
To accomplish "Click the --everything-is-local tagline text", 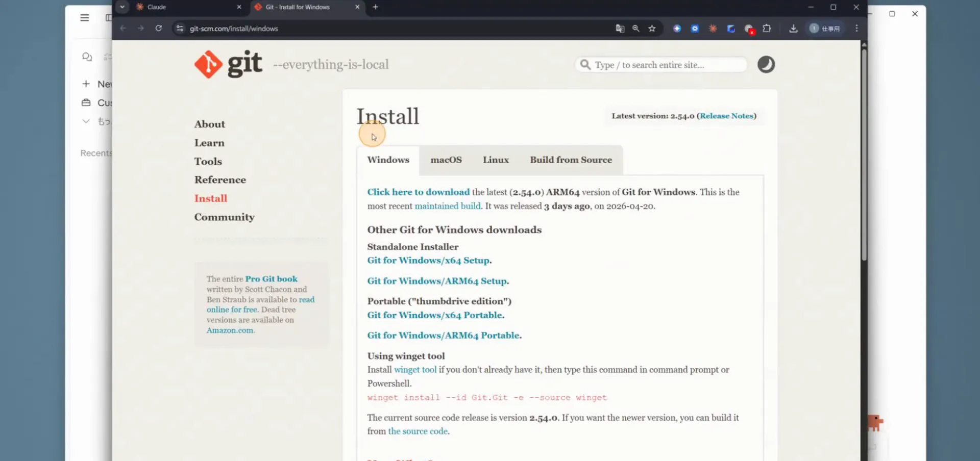I will click(331, 65).
